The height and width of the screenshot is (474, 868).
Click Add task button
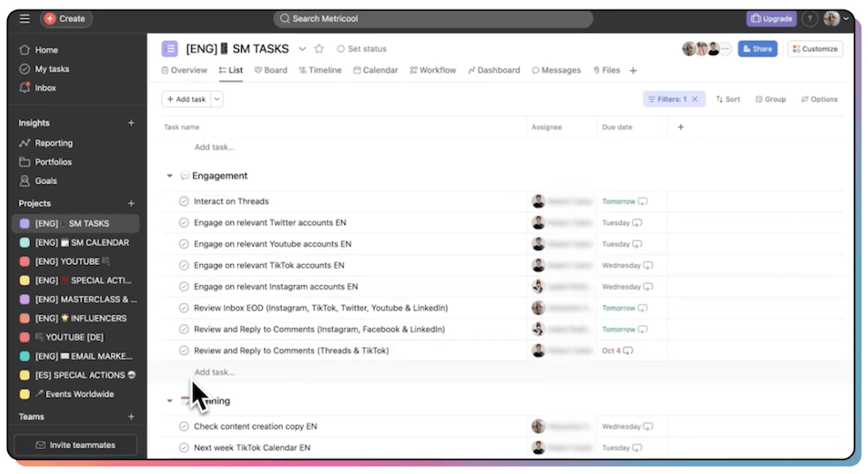pos(186,99)
